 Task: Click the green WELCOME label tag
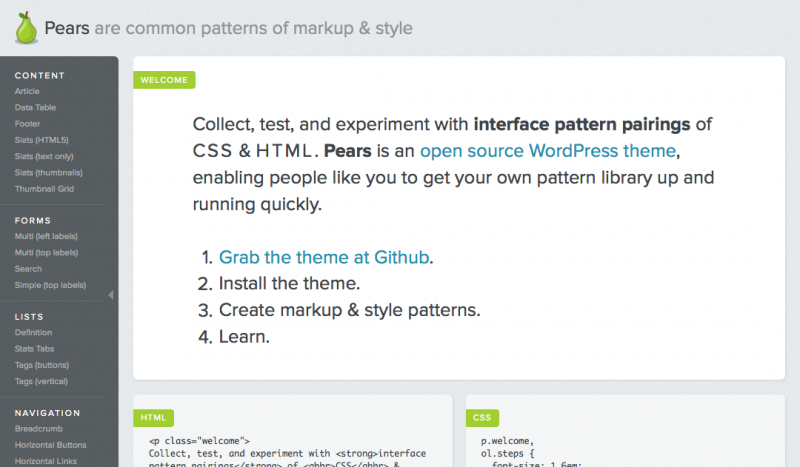point(164,80)
